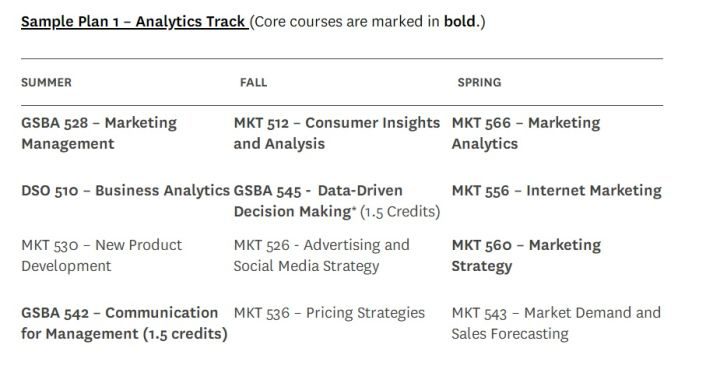
Task: Click MKT 556 – Internet Marketing course
Action: [x=557, y=191]
